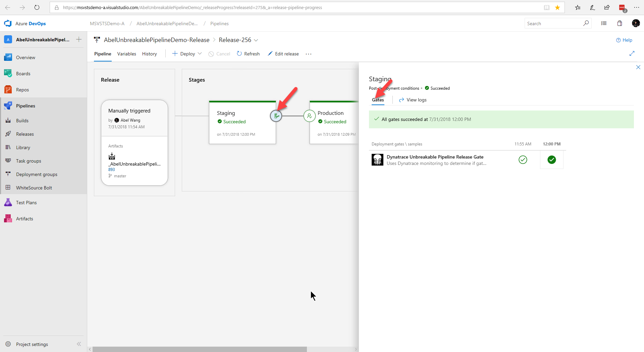Click AbelUnbreakablePipelineDe... breadcrumb
644x352 pixels.
tap(167, 24)
